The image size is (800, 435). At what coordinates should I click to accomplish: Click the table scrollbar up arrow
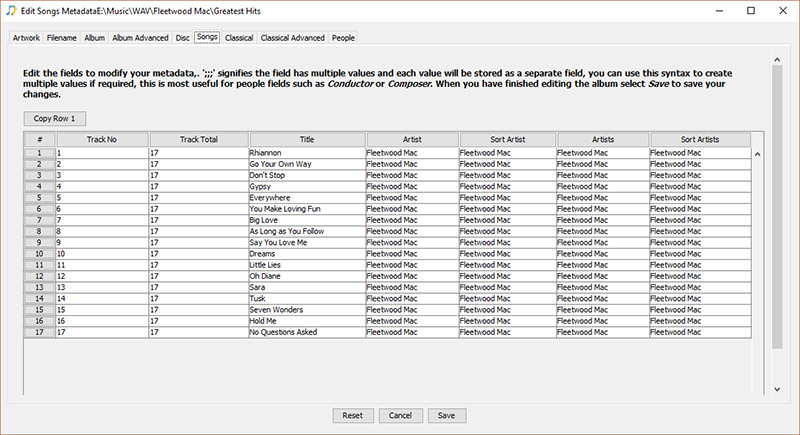(x=758, y=154)
